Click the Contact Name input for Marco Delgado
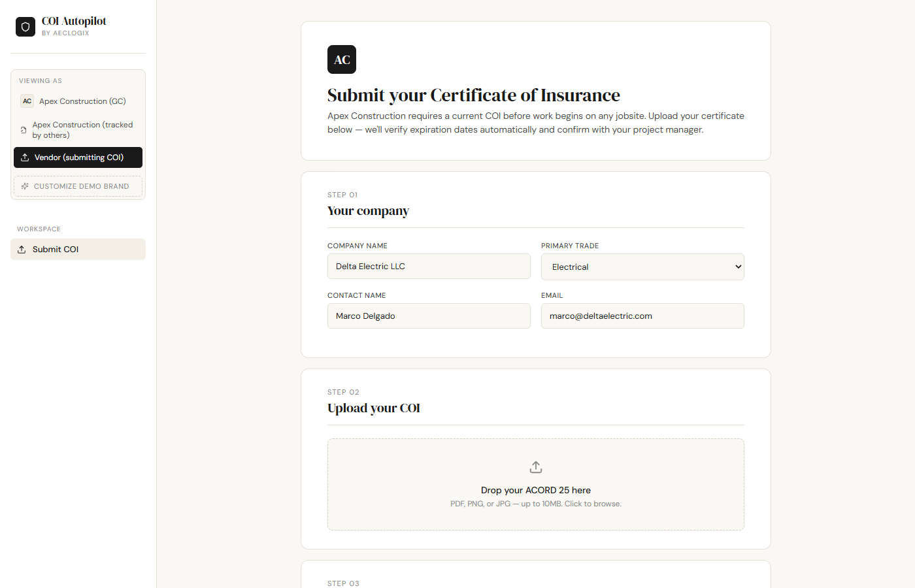 (429, 316)
